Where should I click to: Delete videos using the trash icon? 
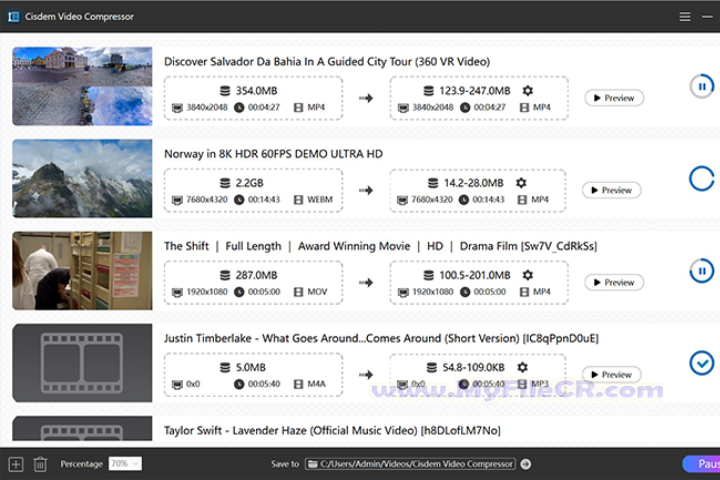tap(40, 464)
